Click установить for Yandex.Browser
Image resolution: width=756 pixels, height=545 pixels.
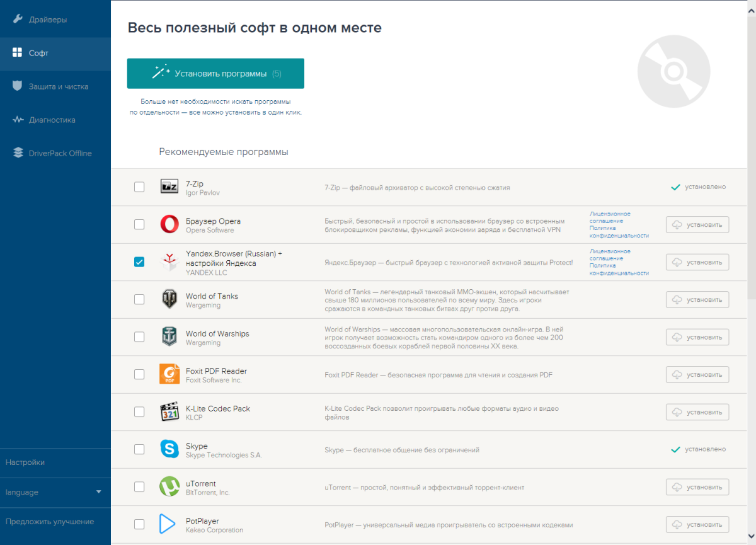coord(697,262)
